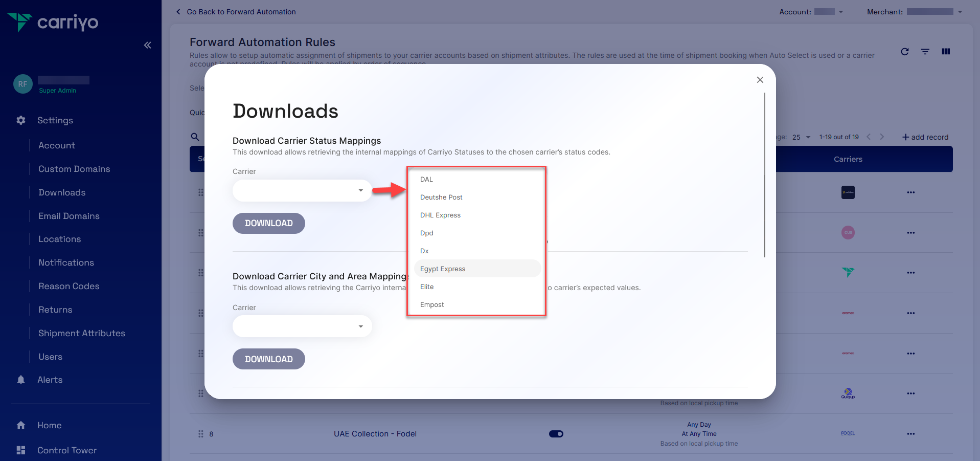The image size is (980, 461).
Task: Select Dx from carrier list
Action: (x=477, y=251)
